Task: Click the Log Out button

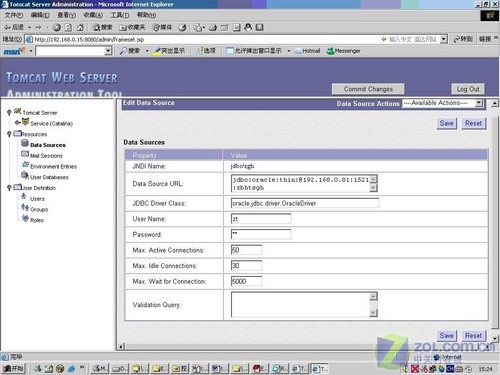Action: (468, 89)
